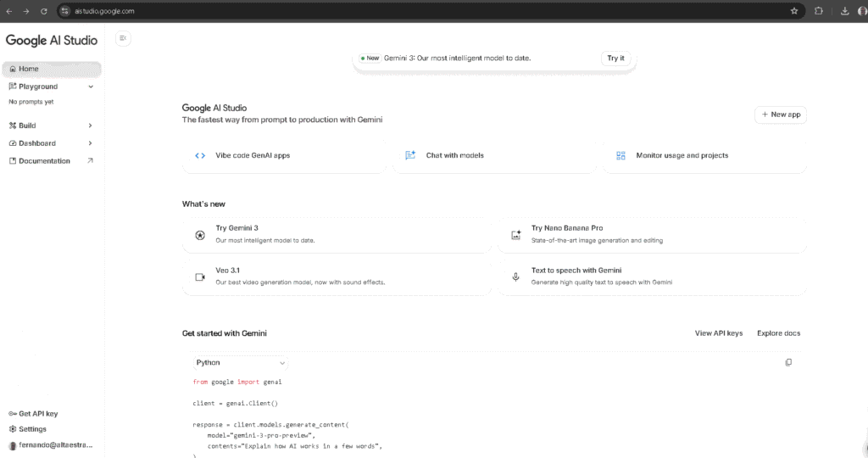The image size is (868, 458).
Task: Open the Try Nano Banana Pro card
Action: pyautogui.click(x=652, y=235)
